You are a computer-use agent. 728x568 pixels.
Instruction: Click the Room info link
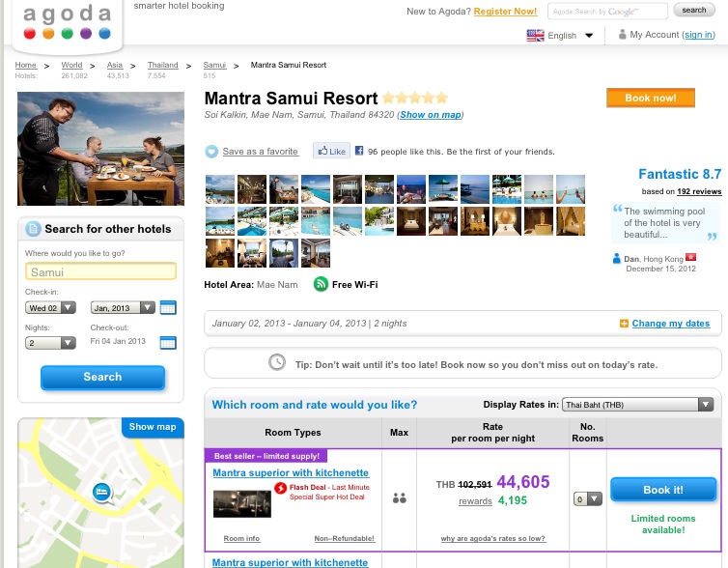click(241, 538)
